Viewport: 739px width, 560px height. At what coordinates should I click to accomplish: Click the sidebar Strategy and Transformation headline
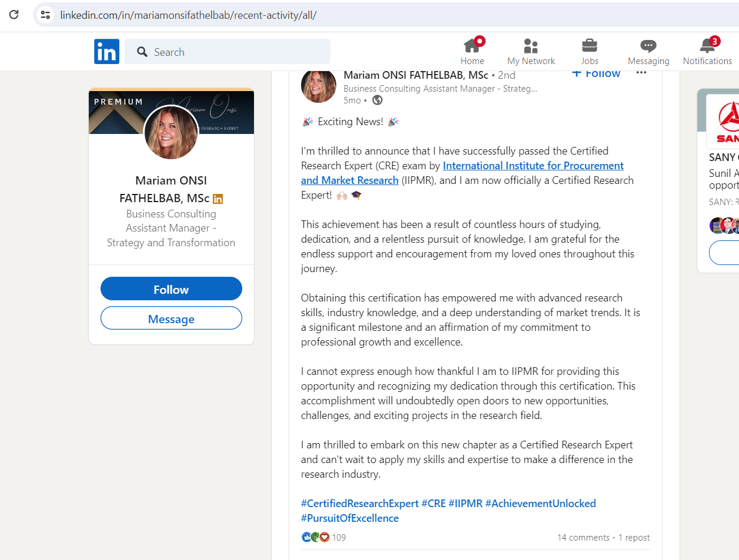(171, 228)
